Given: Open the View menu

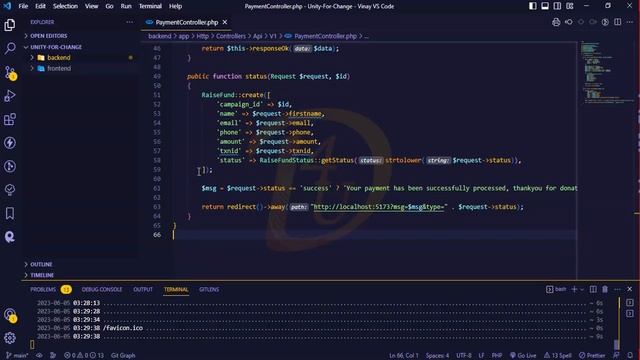Looking at the screenshot, I should (x=91, y=6).
